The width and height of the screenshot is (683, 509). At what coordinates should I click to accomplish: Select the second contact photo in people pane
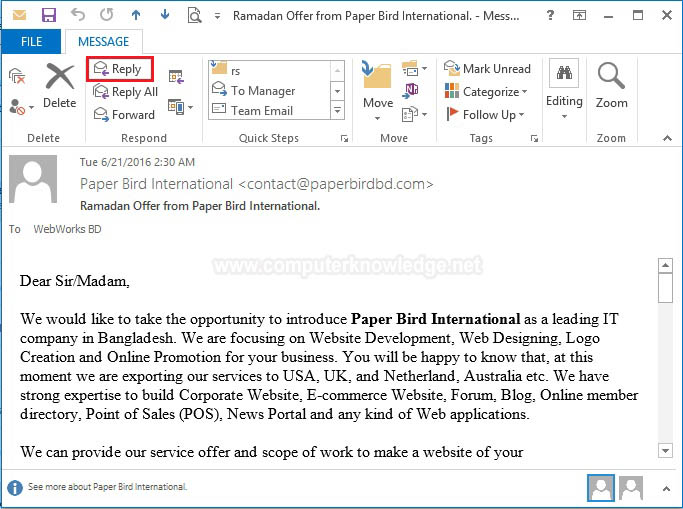pyautogui.click(x=631, y=488)
